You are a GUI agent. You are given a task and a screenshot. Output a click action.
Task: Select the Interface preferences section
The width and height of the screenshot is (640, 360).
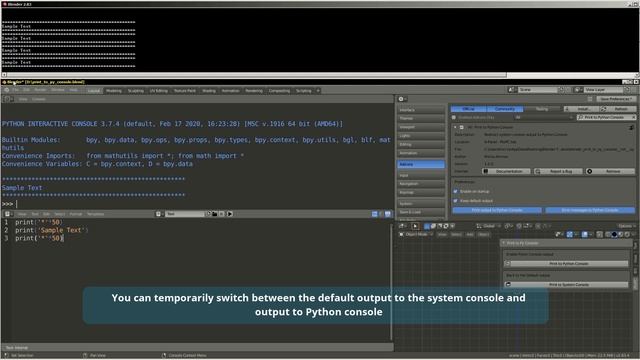coord(421,110)
